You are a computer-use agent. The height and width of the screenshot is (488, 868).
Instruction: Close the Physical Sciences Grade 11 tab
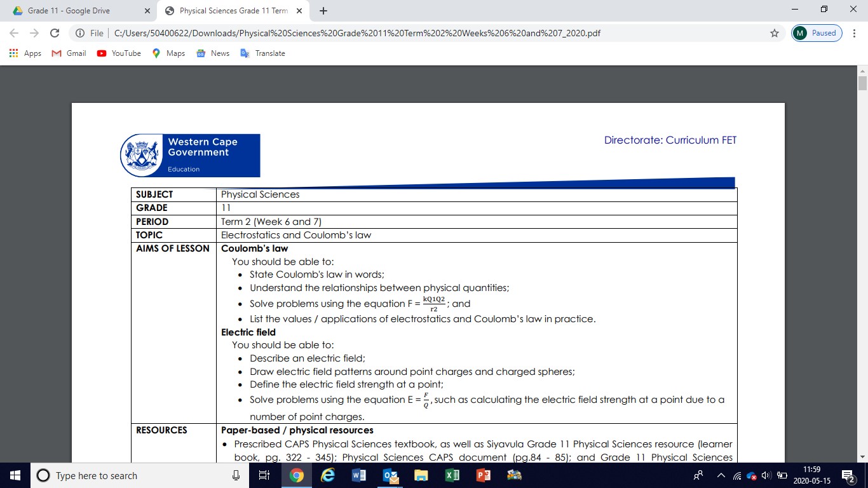[x=299, y=11]
